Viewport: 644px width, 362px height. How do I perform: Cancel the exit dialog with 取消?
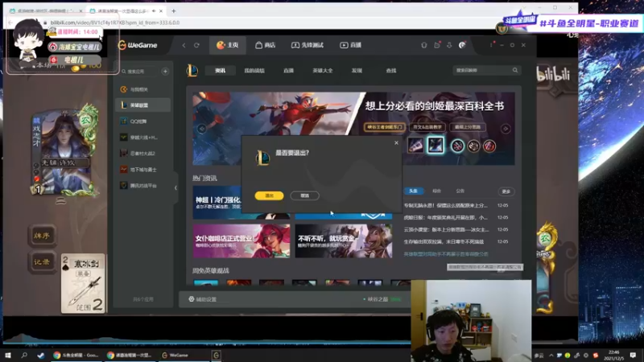coord(305,195)
